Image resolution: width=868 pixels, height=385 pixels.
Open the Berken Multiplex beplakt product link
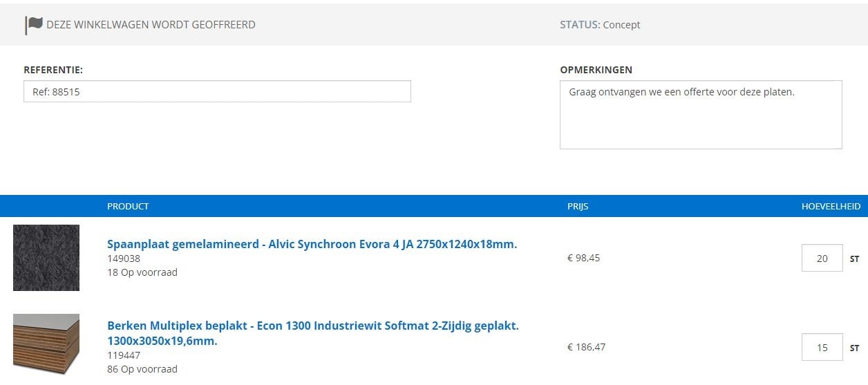pyautogui.click(x=312, y=326)
